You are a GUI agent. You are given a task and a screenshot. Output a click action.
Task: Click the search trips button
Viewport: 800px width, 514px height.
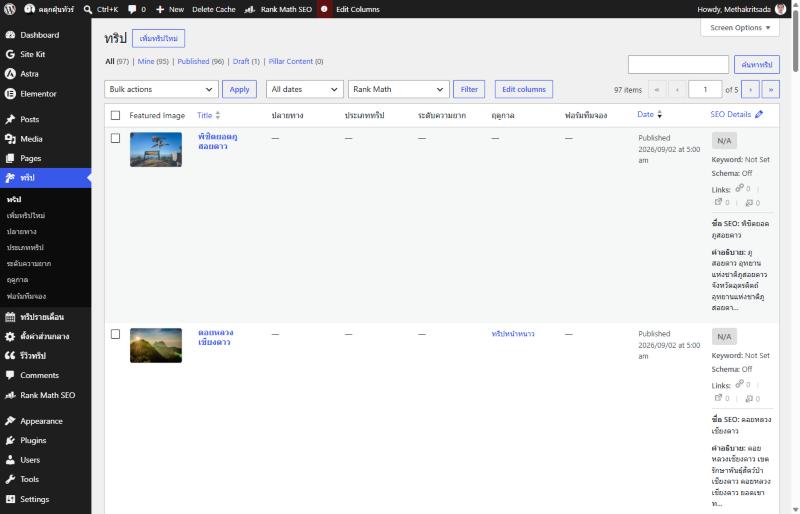click(x=757, y=65)
